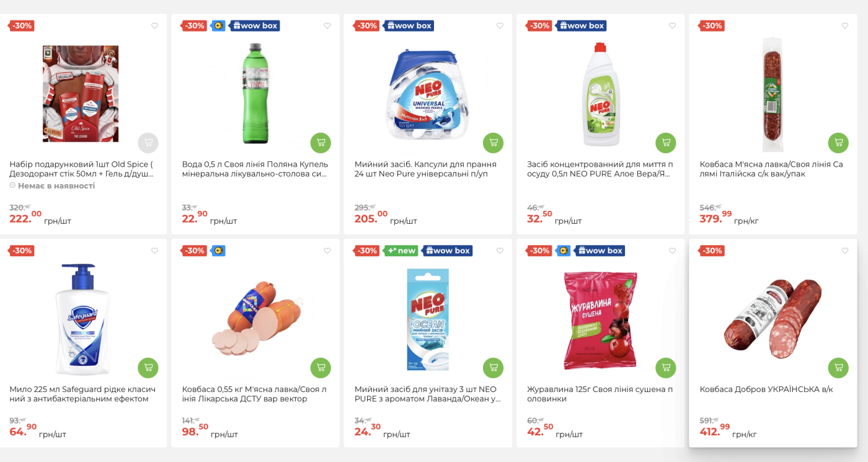Open Old Spice gift set product title

point(81,169)
